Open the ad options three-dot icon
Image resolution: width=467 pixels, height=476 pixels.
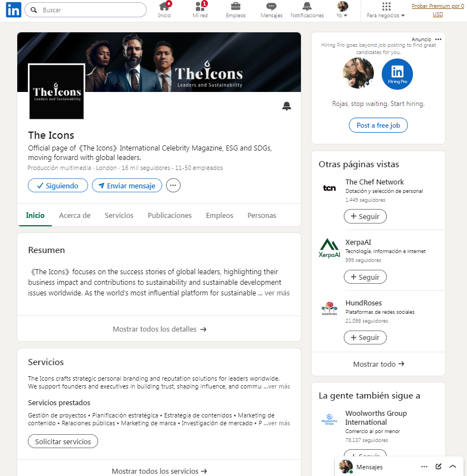tap(438, 39)
